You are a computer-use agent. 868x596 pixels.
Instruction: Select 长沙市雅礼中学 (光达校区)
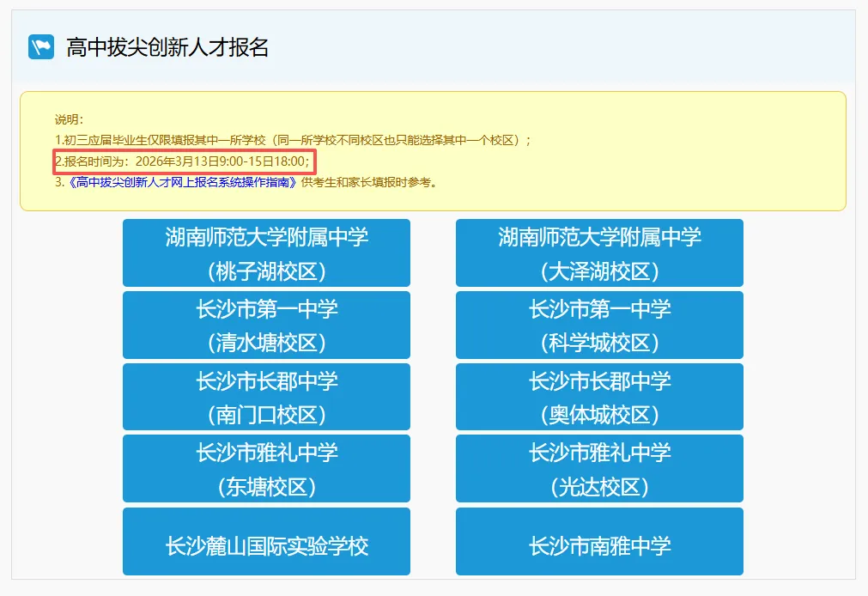[x=599, y=469]
